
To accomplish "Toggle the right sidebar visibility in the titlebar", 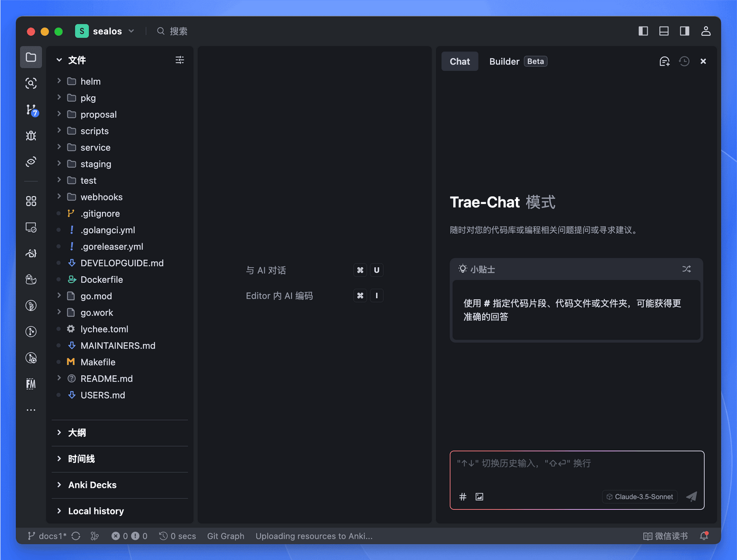I will point(684,31).
